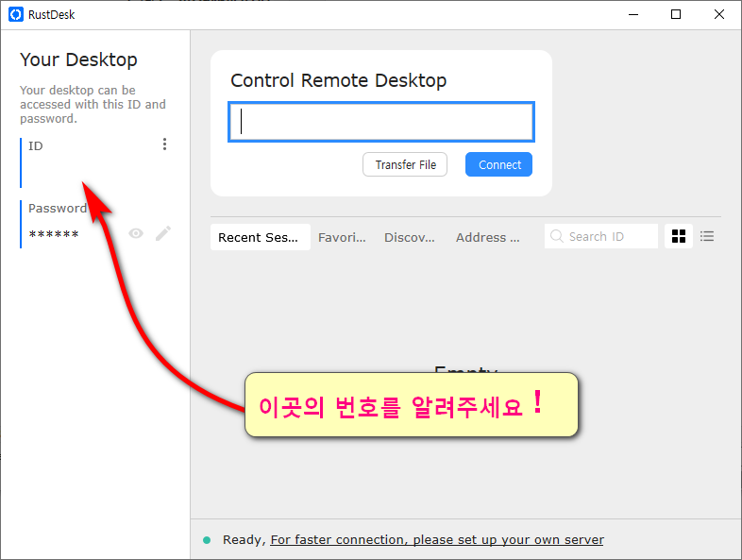Switch to list view layout
Screen dimensions: 742x560
click(x=707, y=237)
